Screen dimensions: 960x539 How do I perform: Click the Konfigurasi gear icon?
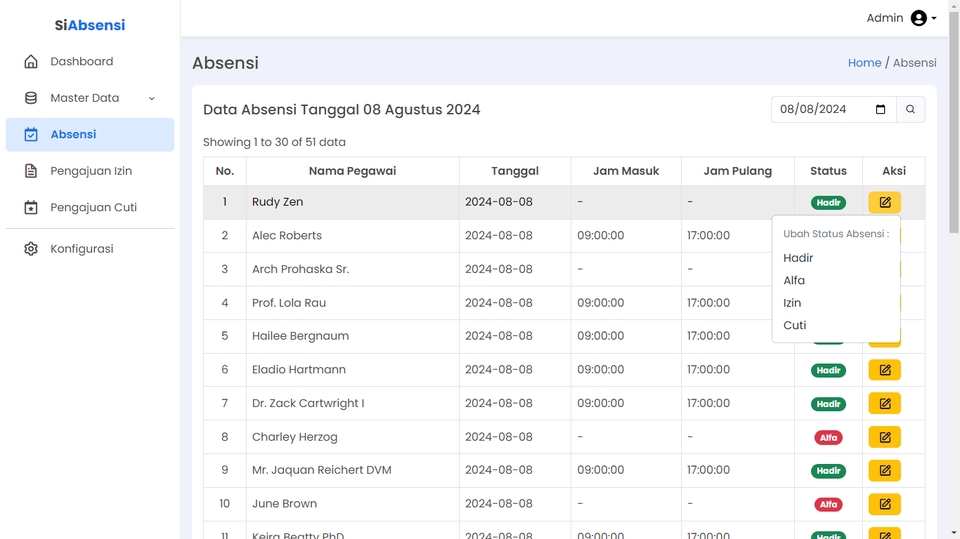pos(31,249)
